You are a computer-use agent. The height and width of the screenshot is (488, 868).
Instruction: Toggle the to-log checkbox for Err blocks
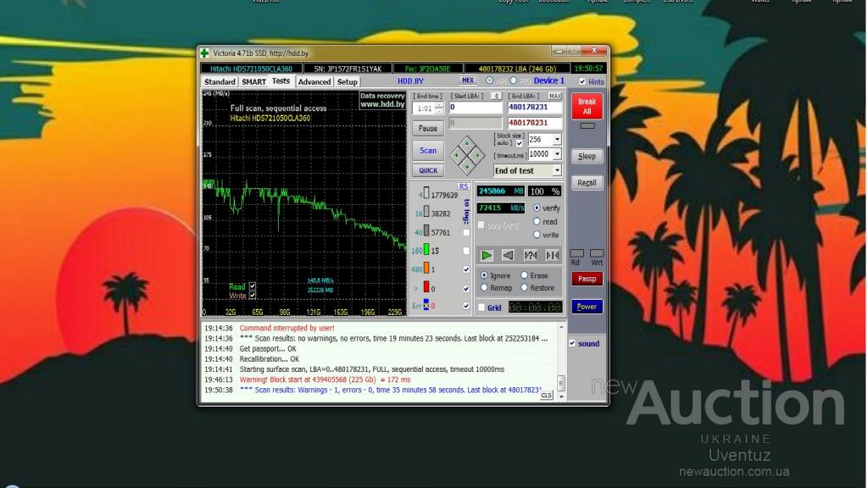pyautogui.click(x=466, y=306)
